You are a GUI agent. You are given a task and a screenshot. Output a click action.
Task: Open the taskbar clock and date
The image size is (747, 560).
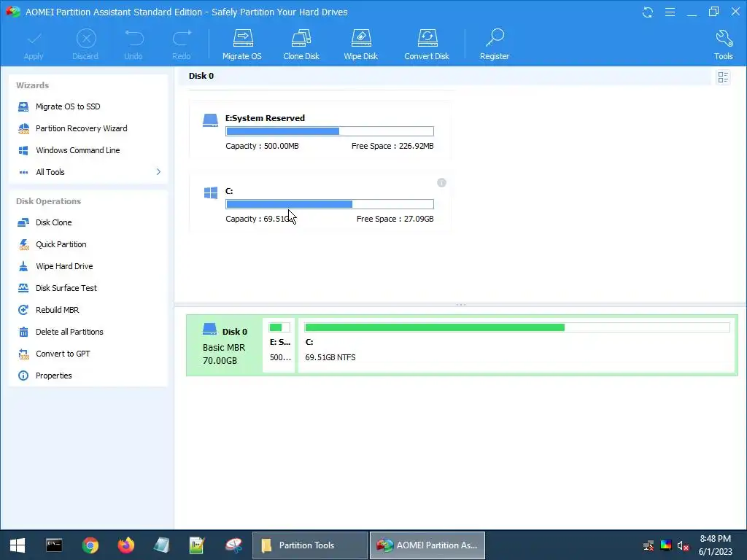coord(716,545)
